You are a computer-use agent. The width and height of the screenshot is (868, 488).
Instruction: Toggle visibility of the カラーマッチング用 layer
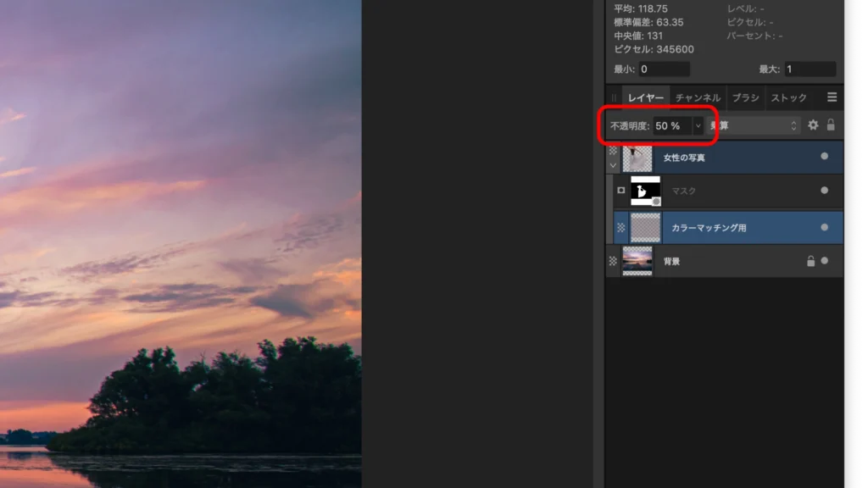(824, 227)
